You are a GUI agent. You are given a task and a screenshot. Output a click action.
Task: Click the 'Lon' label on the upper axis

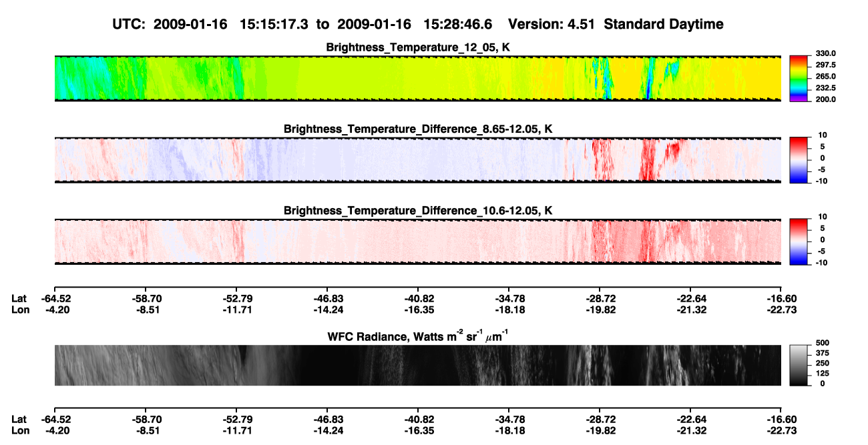(19, 310)
